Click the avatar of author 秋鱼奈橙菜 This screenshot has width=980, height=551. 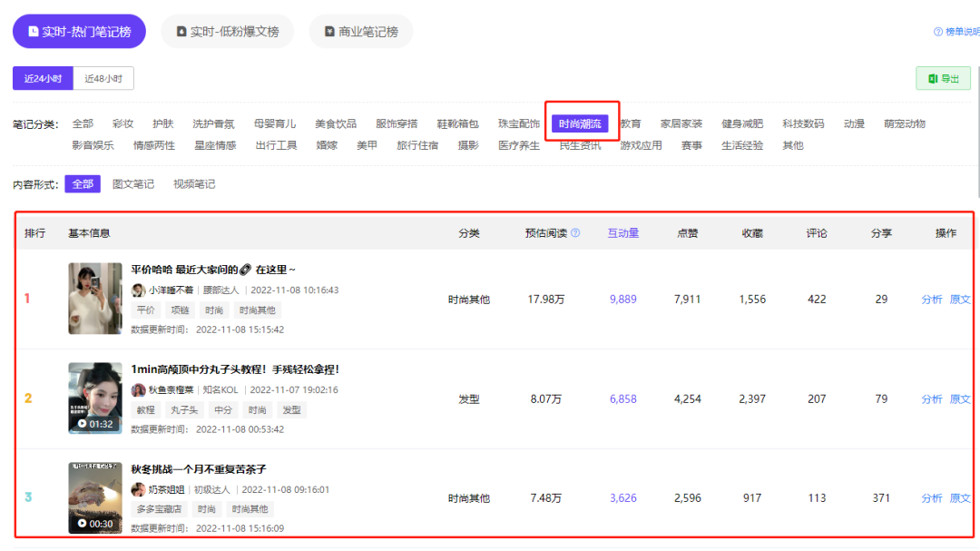coord(138,389)
